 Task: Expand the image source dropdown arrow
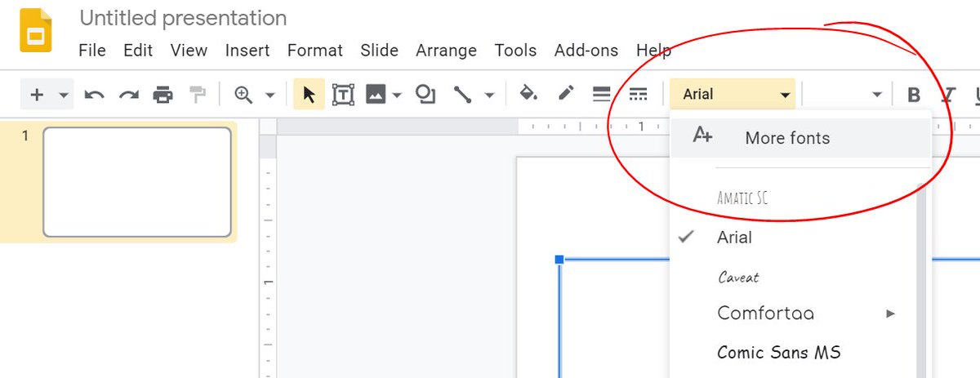[397, 95]
